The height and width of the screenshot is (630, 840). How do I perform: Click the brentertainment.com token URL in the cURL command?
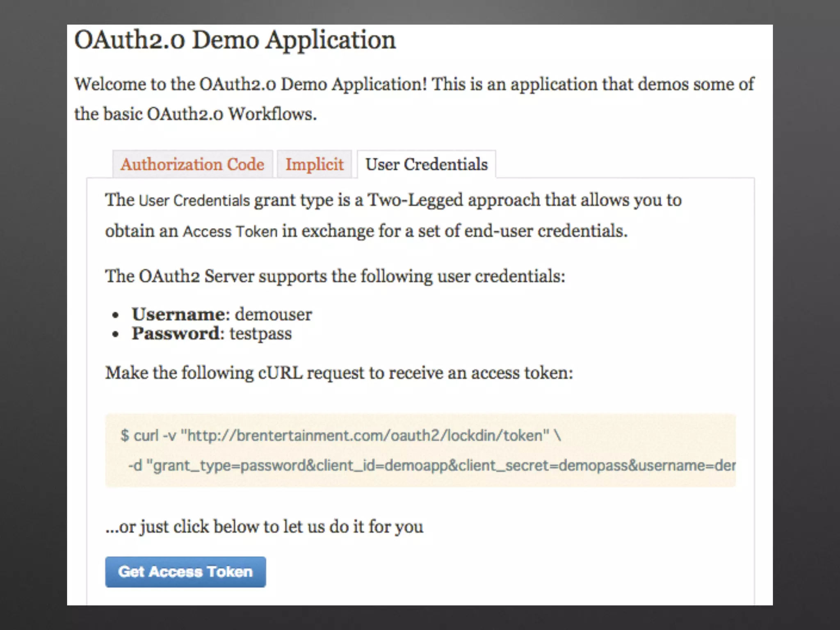367,435
